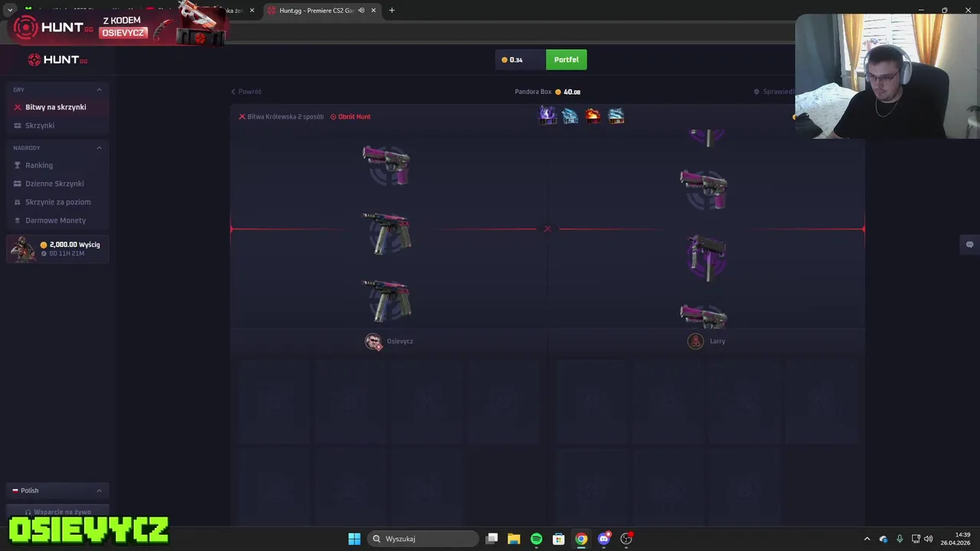Click the crossed-swords marker between the reels

pos(547,229)
